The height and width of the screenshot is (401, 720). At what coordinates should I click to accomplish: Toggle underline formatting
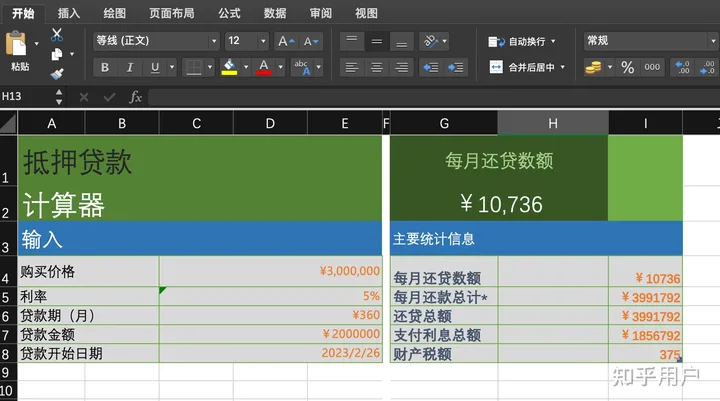[155, 67]
